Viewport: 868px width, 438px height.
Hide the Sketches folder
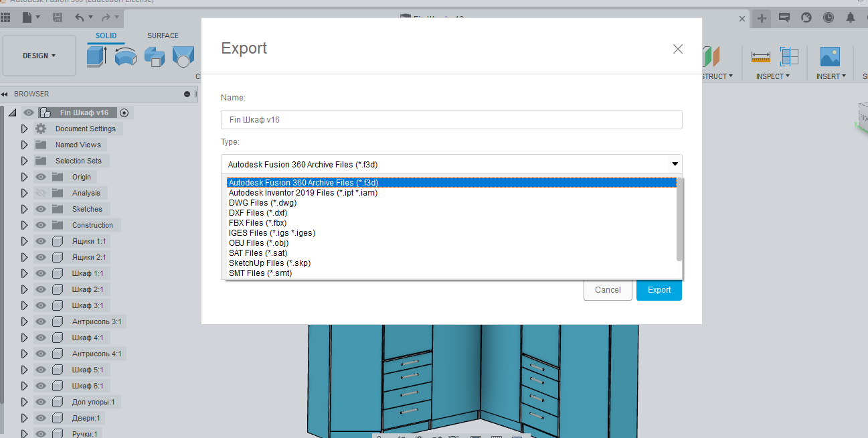click(x=41, y=209)
